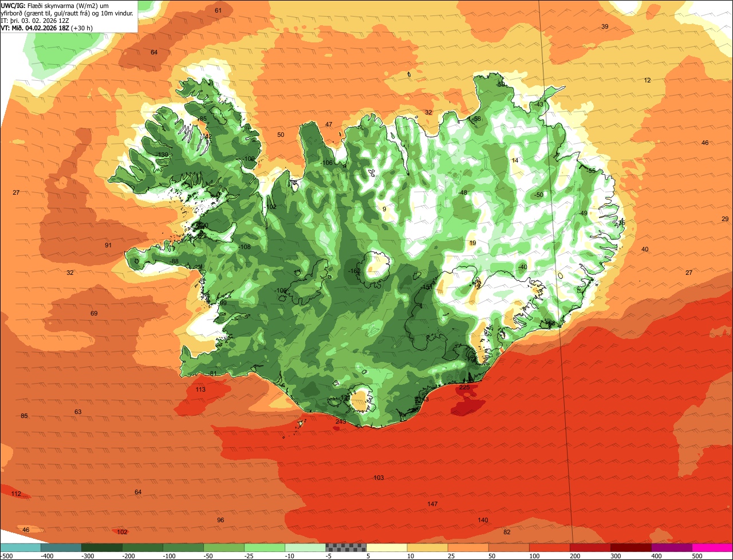Click the map value 14 in the northeast highlands
This screenshot has height=560, width=733.
(515, 160)
